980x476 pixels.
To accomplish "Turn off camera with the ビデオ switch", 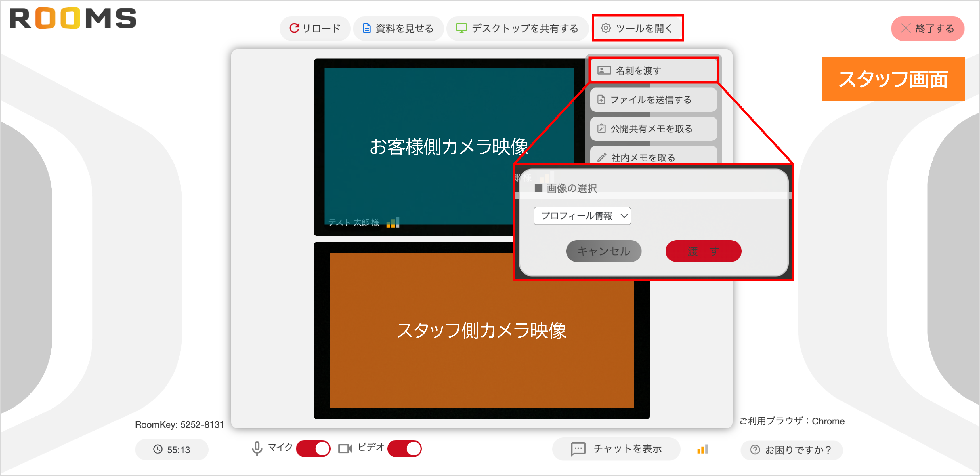I will (404, 448).
